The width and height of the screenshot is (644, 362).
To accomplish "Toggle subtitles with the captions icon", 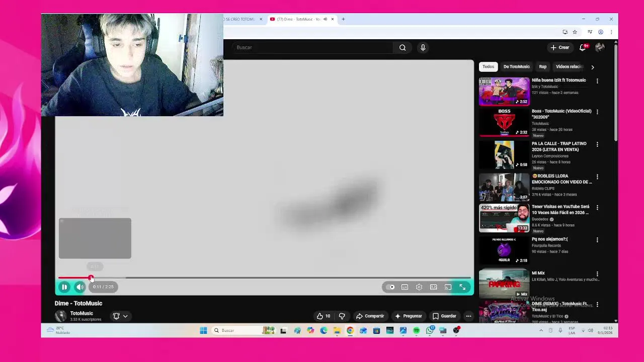I will tap(405, 287).
